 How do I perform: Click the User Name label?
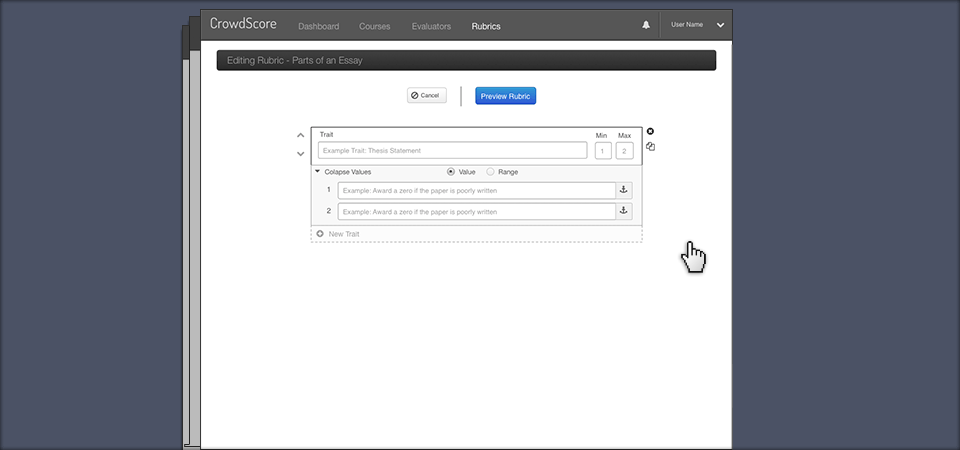(687, 25)
